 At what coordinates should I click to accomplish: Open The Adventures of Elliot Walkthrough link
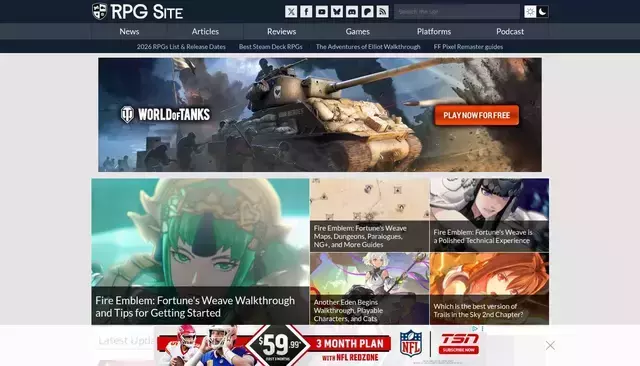368,47
